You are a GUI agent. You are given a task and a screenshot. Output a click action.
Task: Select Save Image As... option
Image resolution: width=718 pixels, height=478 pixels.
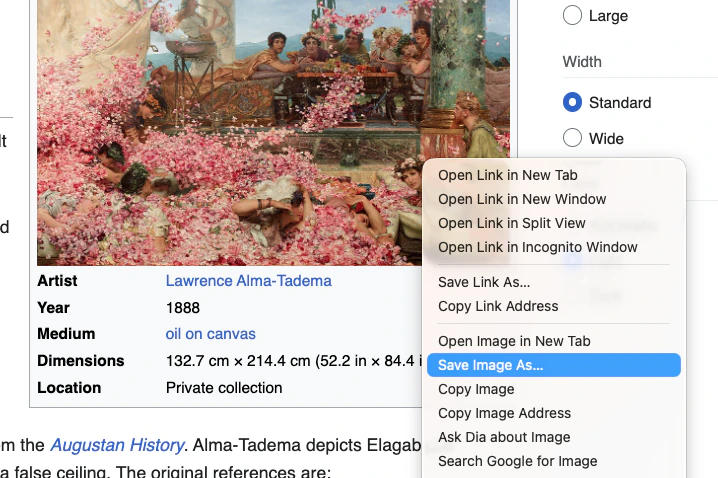(554, 365)
